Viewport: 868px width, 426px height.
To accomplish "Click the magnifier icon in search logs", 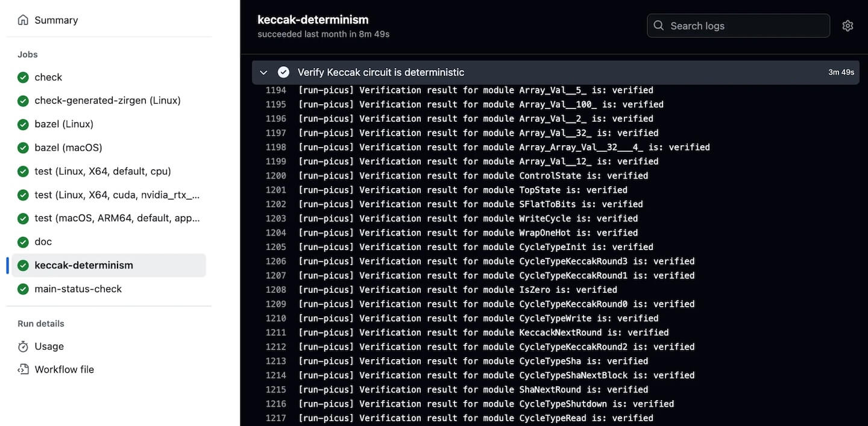I will click(659, 26).
